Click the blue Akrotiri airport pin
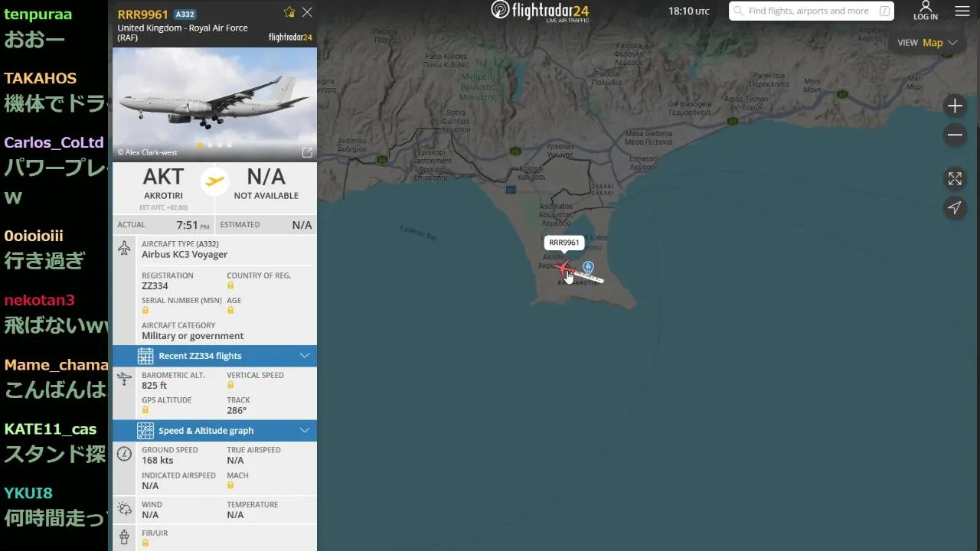The image size is (980, 551). 588,266
